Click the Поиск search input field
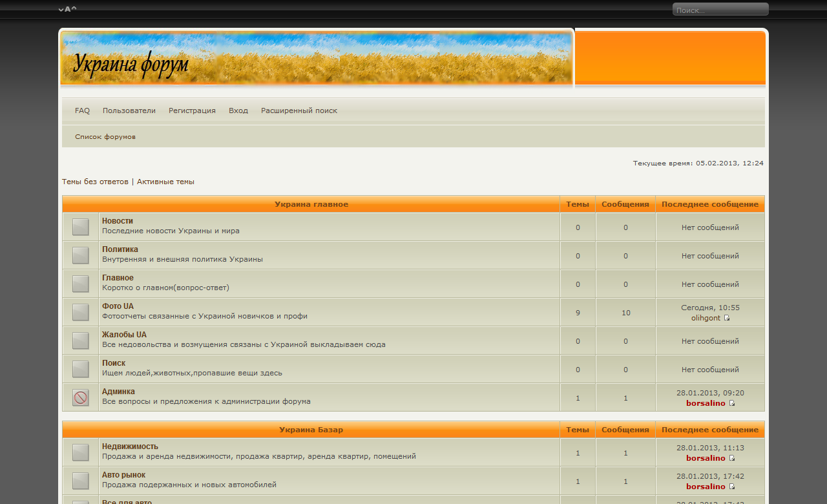Screen dimensions: 827x504 click(x=720, y=10)
